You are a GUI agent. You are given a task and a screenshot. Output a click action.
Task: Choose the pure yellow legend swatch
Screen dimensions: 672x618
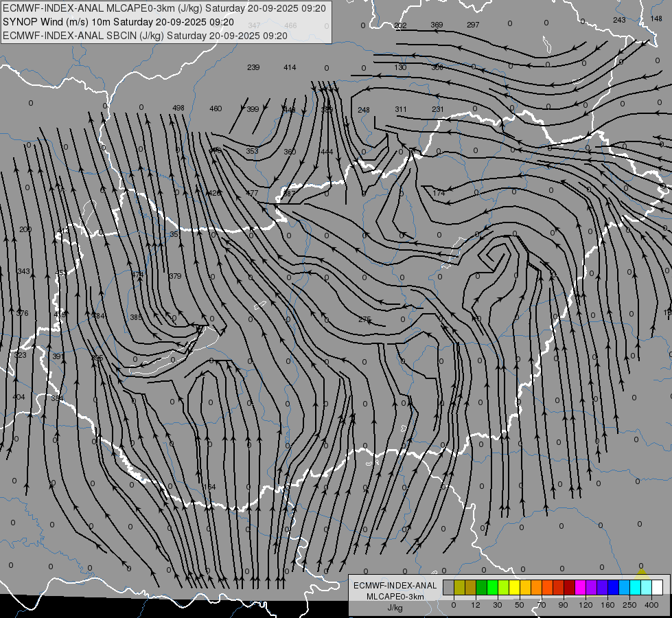(x=514, y=588)
